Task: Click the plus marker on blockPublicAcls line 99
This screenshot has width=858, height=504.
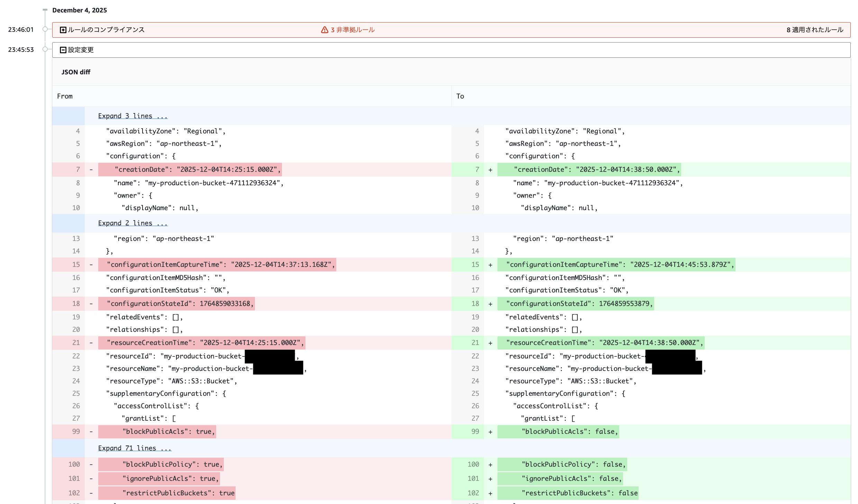Action: [x=490, y=432]
